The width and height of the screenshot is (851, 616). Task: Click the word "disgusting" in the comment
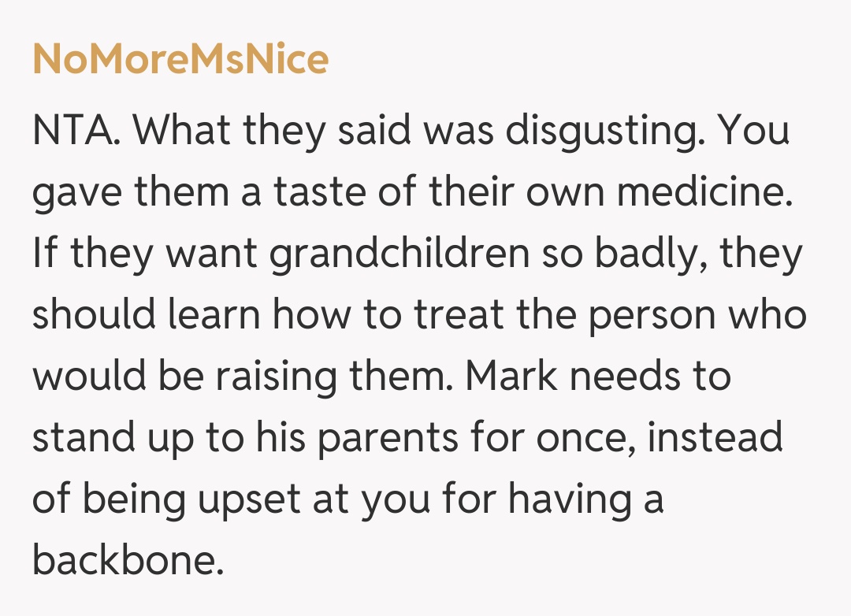point(600,132)
